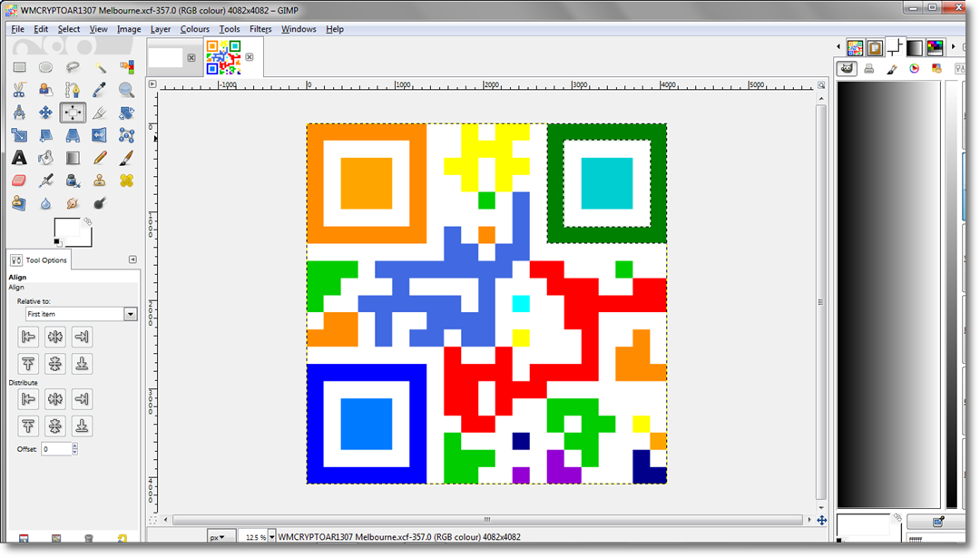Select the Bucket Fill tool
980x558 pixels.
pos(45,158)
